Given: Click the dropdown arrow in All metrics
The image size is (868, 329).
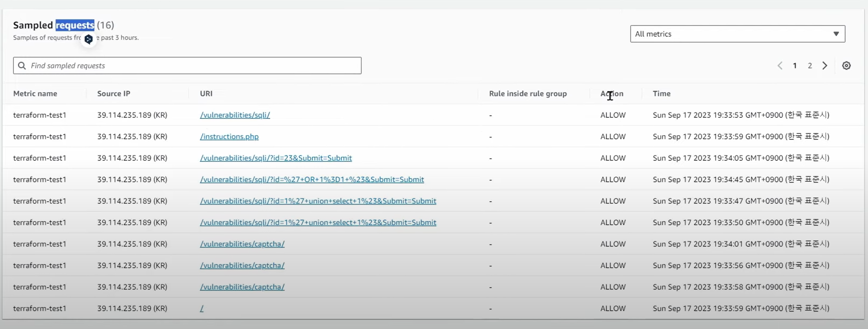Looking at the screenshot, I should [x=836, y=34].
